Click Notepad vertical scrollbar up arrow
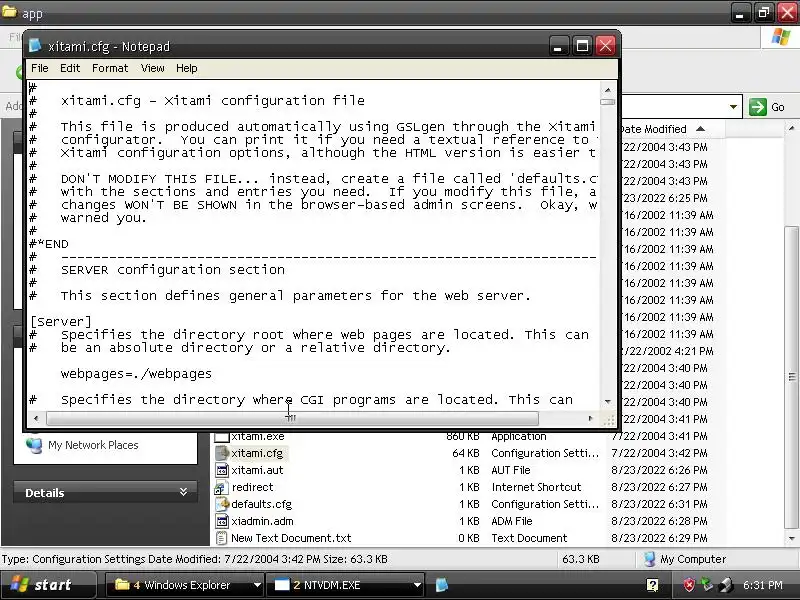This screenshot has width=800, height=600. click(608, 90)
